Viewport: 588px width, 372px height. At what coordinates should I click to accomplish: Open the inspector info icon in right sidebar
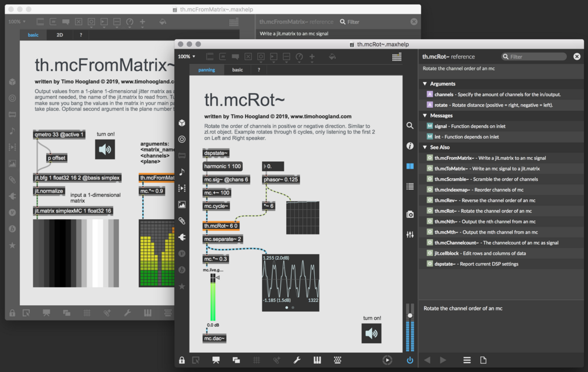pyautogui.click(x=410, y=146)
